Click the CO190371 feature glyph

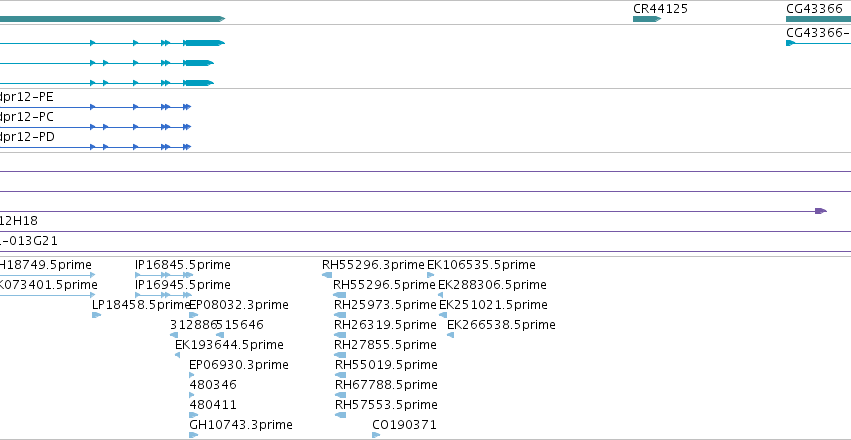tap(376, 435)
